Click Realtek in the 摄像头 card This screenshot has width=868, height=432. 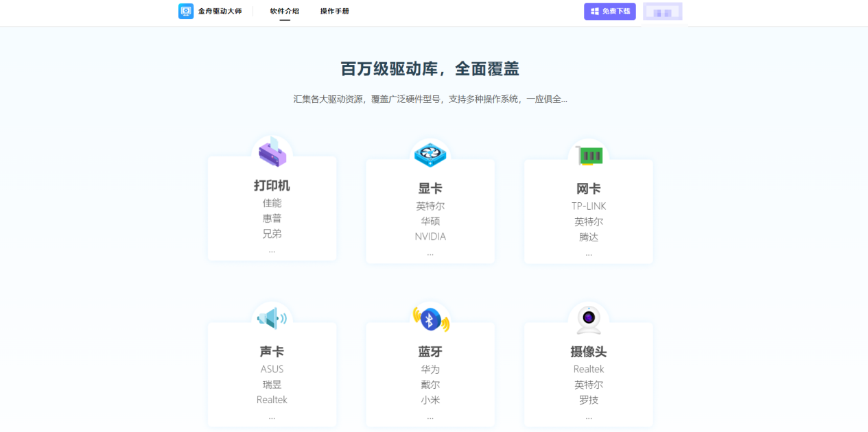click(589, 370)
